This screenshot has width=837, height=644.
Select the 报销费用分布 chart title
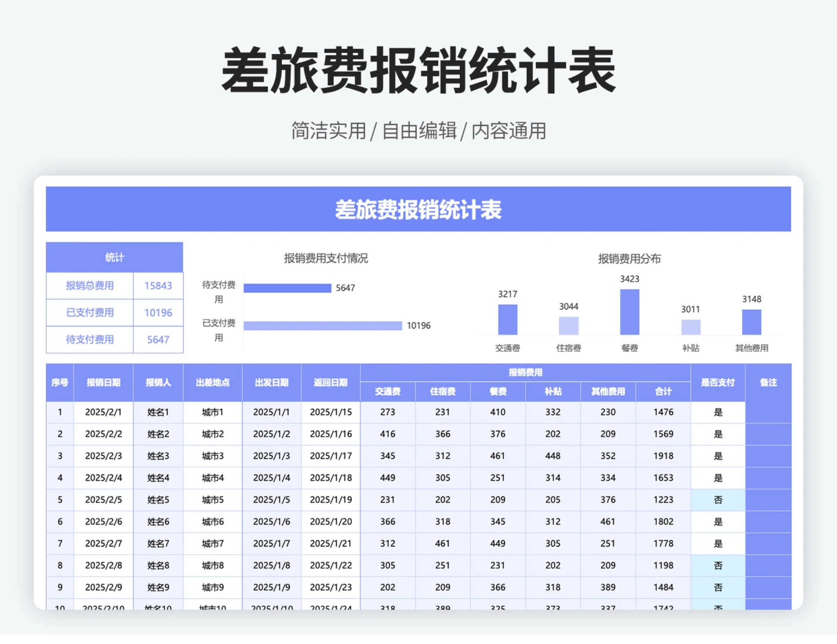pos(629,258)
